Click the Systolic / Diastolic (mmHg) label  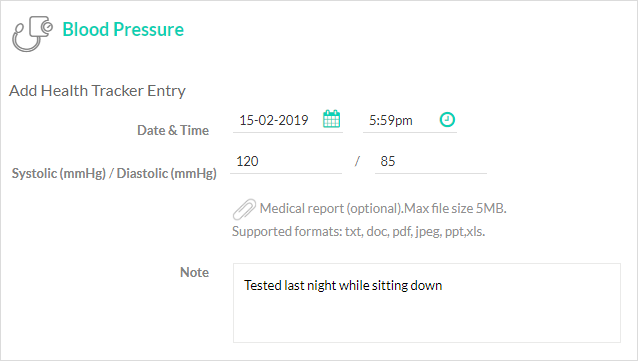114,173
